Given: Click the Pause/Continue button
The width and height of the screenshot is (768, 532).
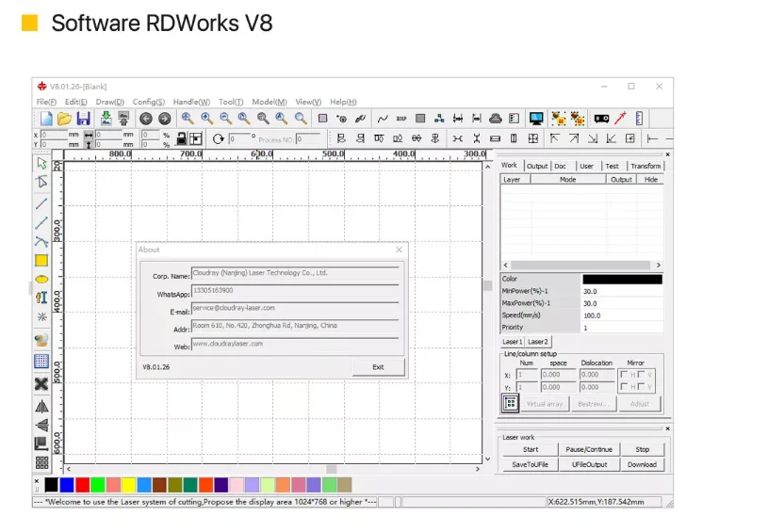Looking at the screenshot, I should pyautogui.click(x=589, y=449).
